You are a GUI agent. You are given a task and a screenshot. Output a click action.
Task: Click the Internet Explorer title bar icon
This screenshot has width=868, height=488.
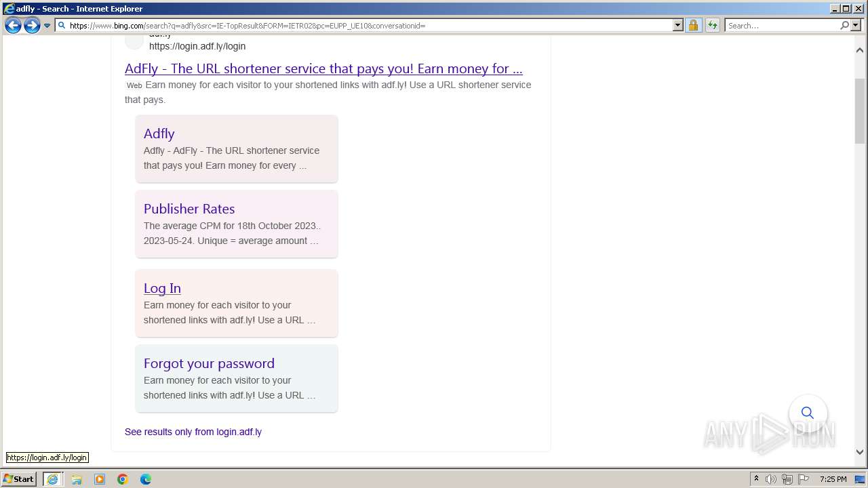(9, 9)
